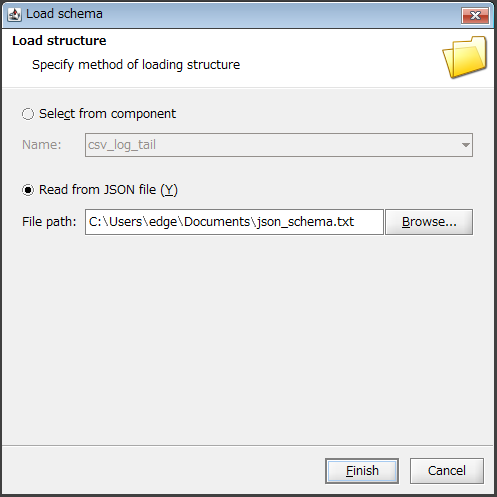Select the 'Read from JSON file' radio button
Image resolution: width=497 pixels, height=497 pixels.
[x=28, y=190]
